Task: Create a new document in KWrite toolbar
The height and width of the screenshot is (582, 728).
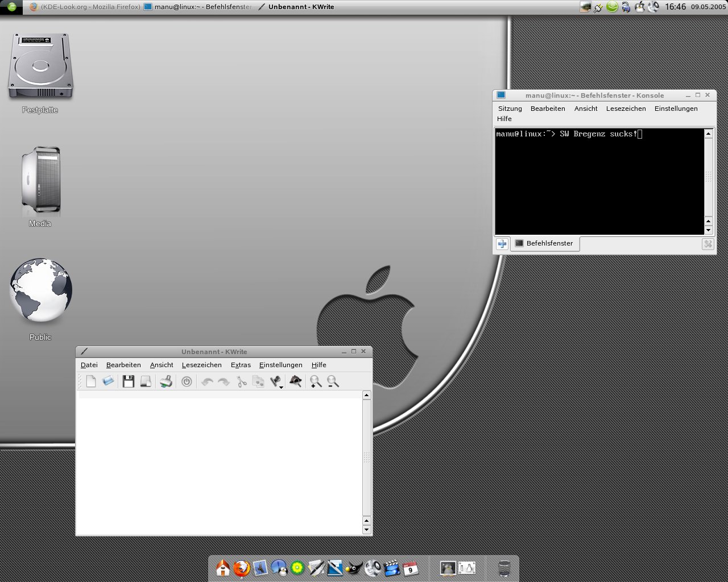Action: tap(91, 381)
